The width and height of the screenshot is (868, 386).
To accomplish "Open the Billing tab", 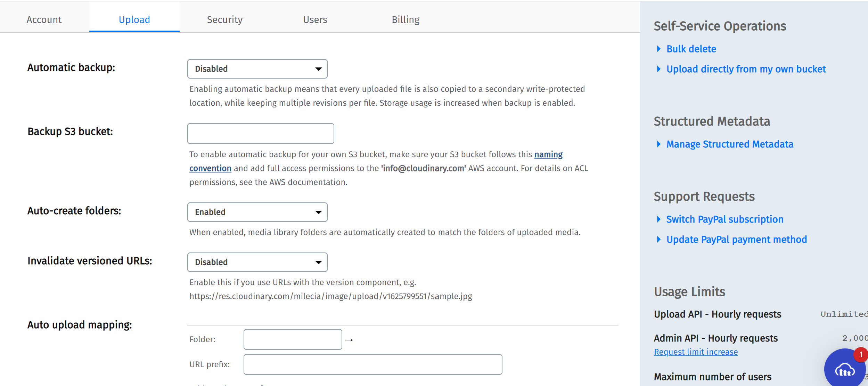I will [x=406, y=19].
